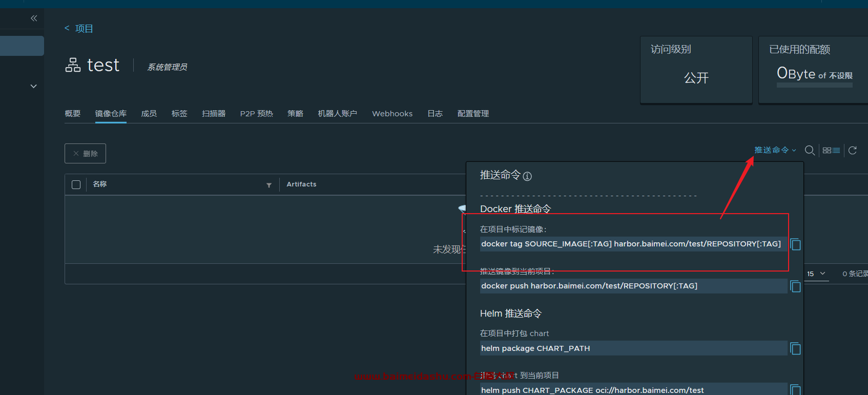Click the Artifacts column header
Viewport: 868px width, 395px height.
[301, 184]
